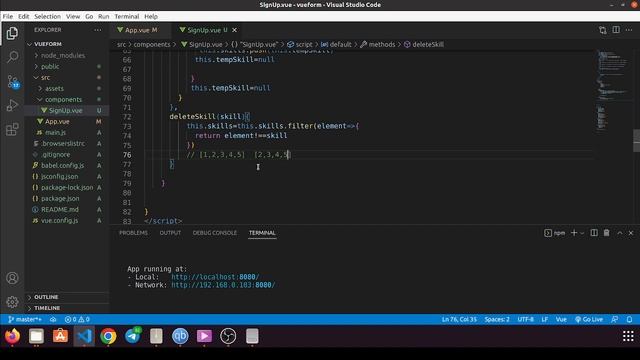Image resolution: width=640 pixels, height=360 pixels.
Task: Create a new terminal with plus icon
Action: pyautogui.click(x=574, y=233)
